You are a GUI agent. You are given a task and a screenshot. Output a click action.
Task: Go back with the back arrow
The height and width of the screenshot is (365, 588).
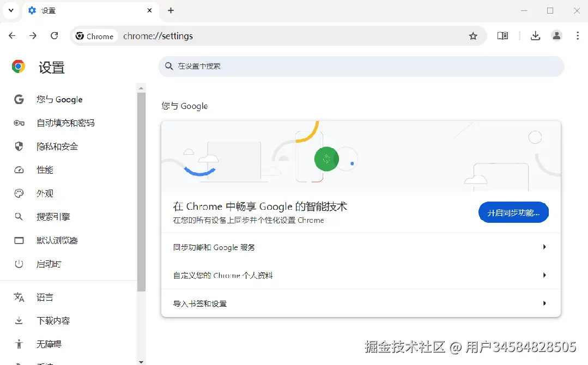click(12, 35)
